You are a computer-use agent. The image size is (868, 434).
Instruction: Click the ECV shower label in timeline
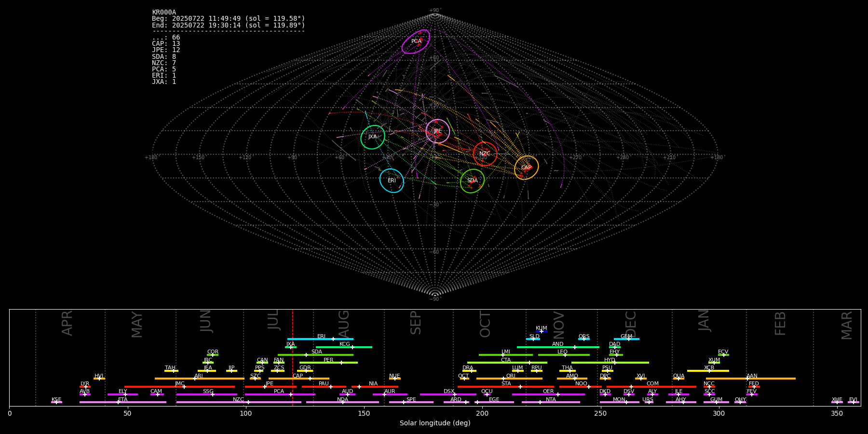pos(723,352)
